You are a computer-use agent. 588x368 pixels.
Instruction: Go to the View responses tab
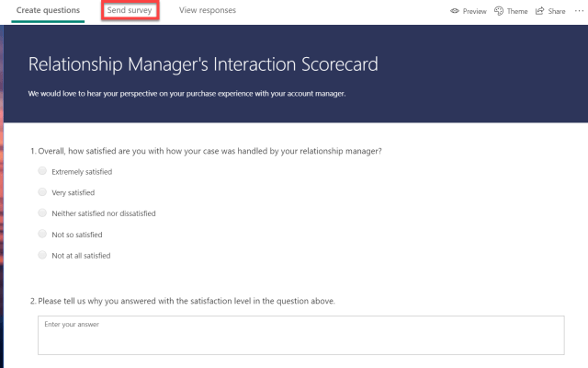pyautogui.click(x=208, y=10)
